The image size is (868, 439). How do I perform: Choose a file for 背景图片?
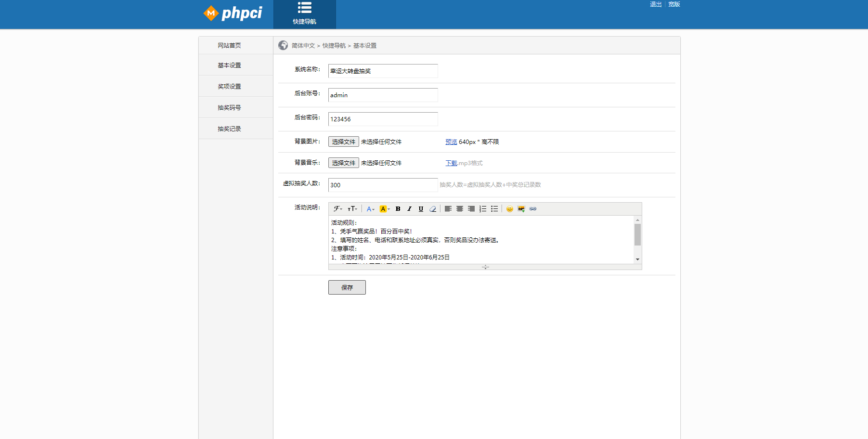tap(344, 142)
